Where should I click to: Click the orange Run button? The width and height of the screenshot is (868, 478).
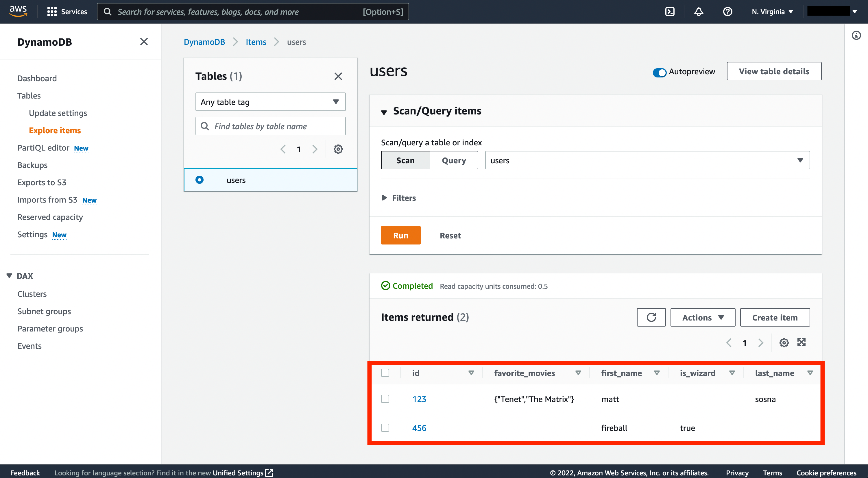tap(401, 235)
